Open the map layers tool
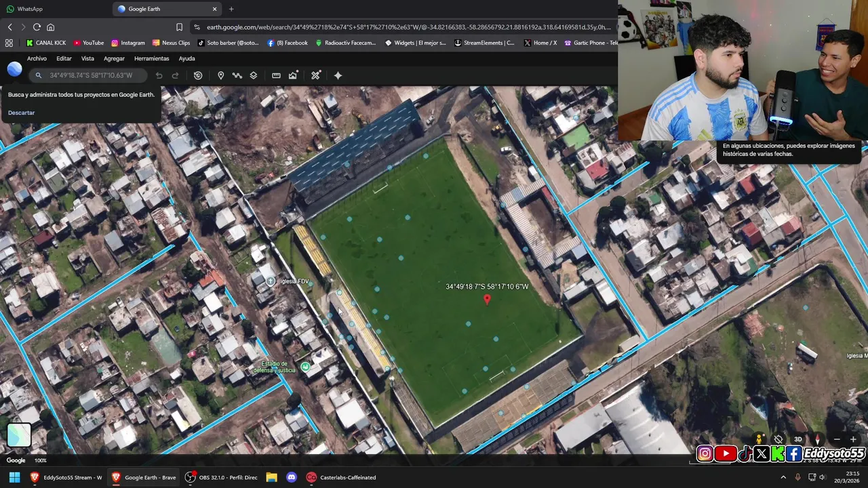 click(253, 75)
